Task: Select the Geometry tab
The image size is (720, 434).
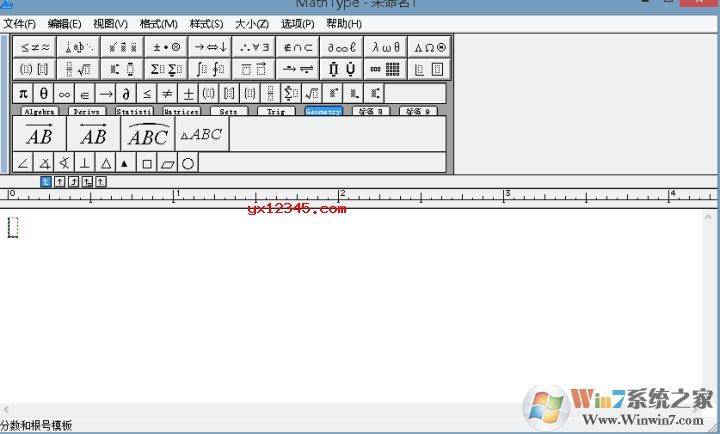Action: [323, 112]
